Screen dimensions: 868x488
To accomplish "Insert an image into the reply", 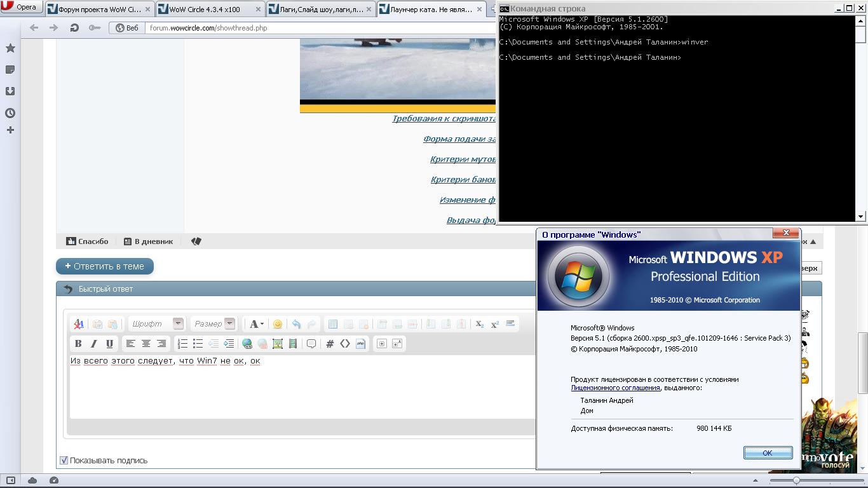I will [278, 344].
